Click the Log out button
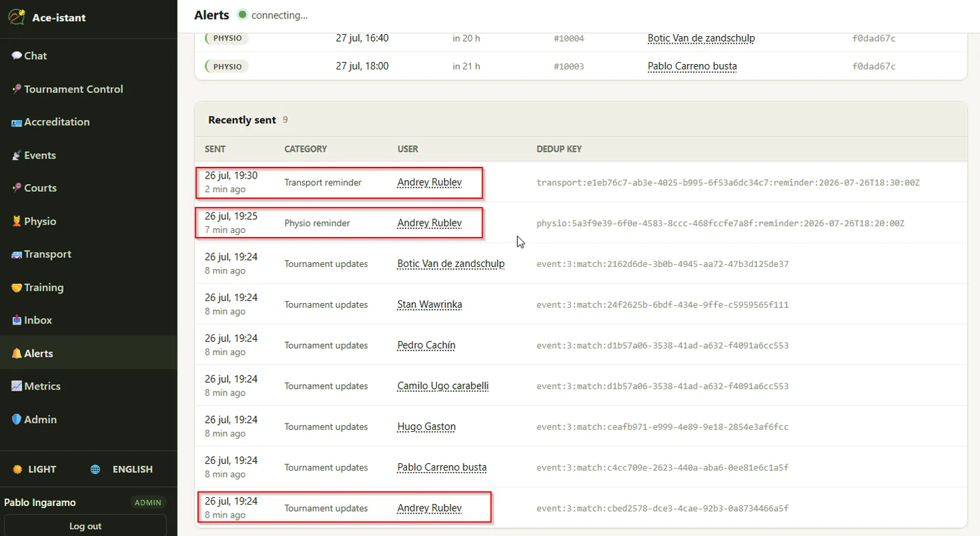 (x=85, y=525)
